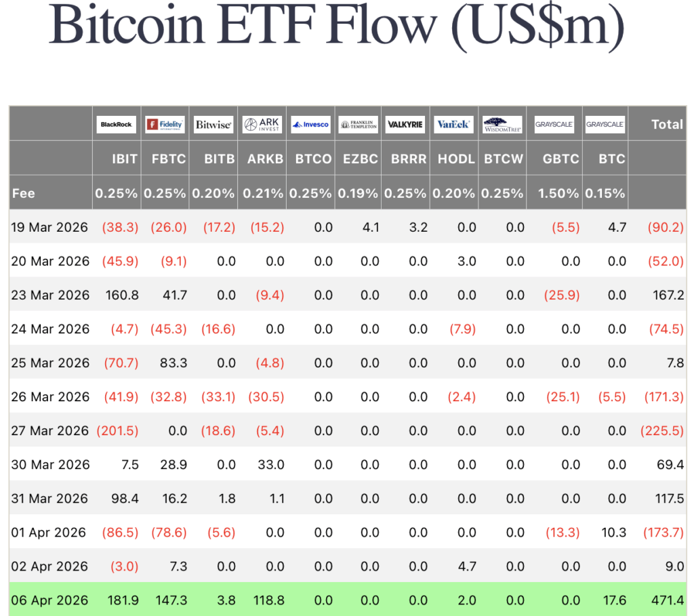Click the Bitcoin ETF Flow title
The width and height of the screenshot is (694, 616).
336,26
